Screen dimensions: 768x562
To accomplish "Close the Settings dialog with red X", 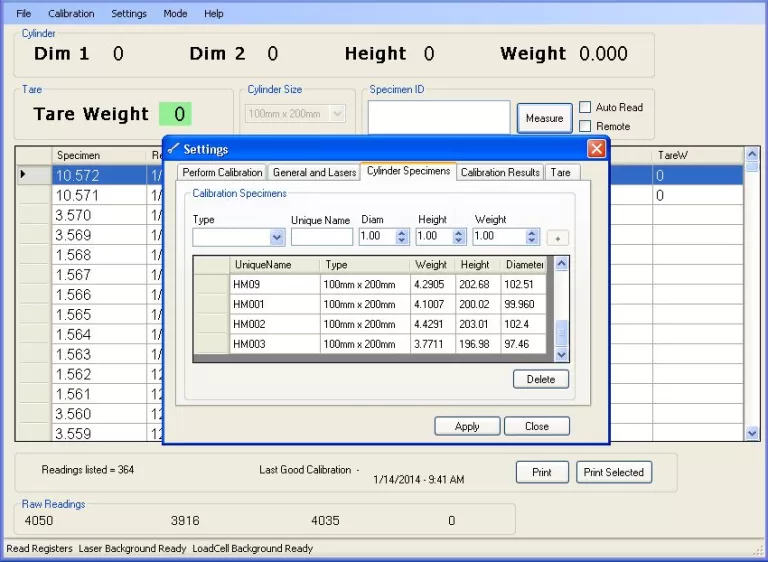I will click(x=596, y=149).
